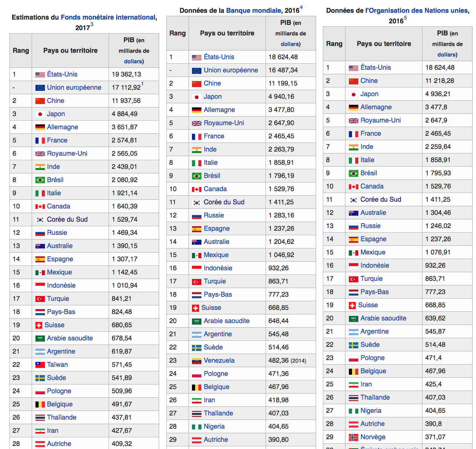Click the Taïwan flag icon

(x=40, y=365)
